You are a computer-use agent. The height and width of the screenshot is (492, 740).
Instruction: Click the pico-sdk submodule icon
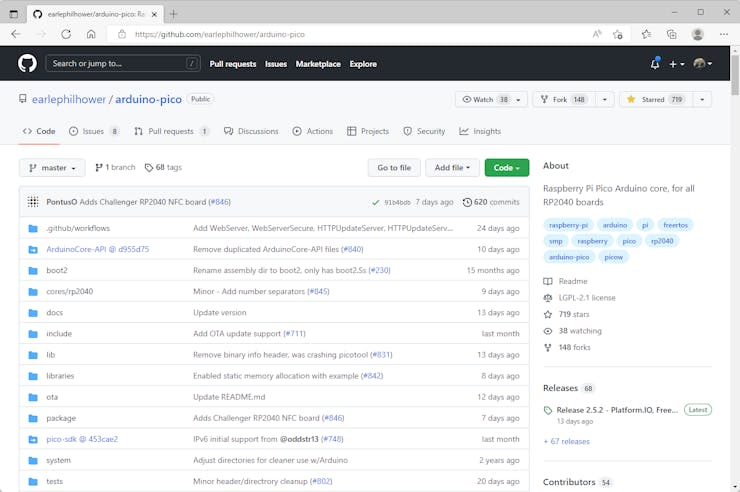coord(33,439)
